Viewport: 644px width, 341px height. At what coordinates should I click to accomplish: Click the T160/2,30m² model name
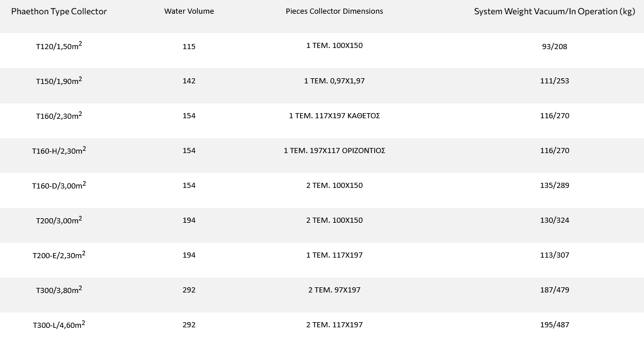pos(59,116)
